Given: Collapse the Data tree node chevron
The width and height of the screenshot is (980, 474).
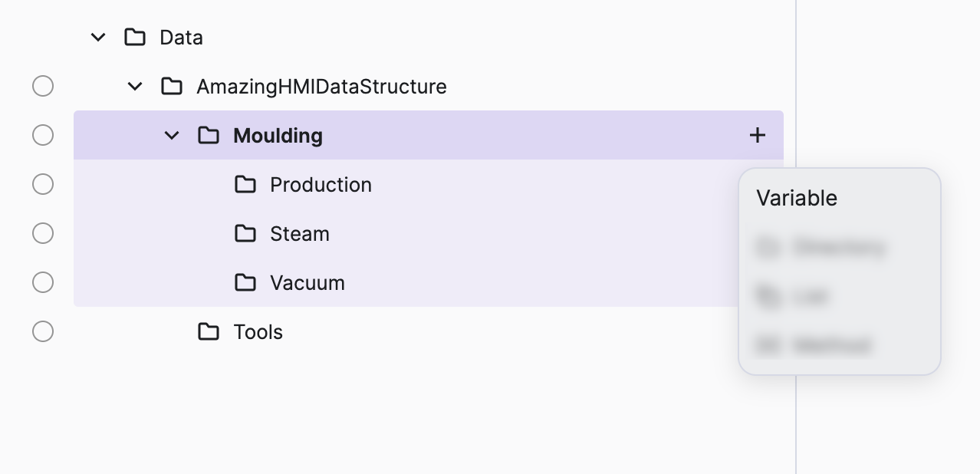Looking at the screenshot, I should tap(98, 38).
